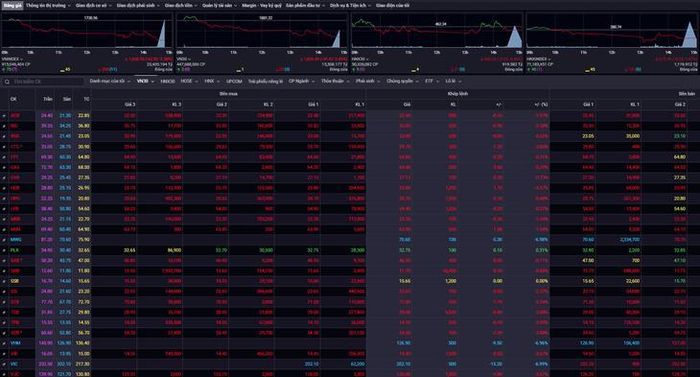Switch to the VN30 tab

(x=145, y=81)
